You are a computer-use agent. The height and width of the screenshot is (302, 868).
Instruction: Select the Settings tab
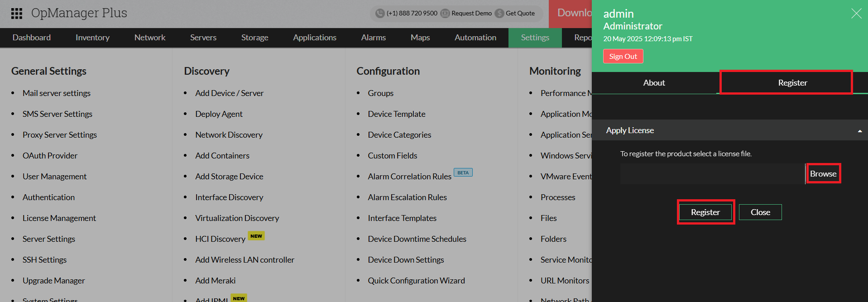pyautogui.click(x=535, y=38)
